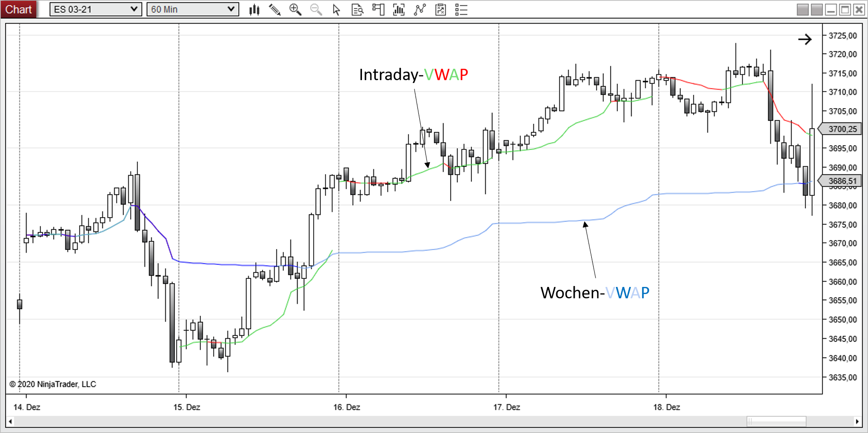868x433 pixels.
Task: Click the 3670,00 price axis label
Action: pos(843,243)
